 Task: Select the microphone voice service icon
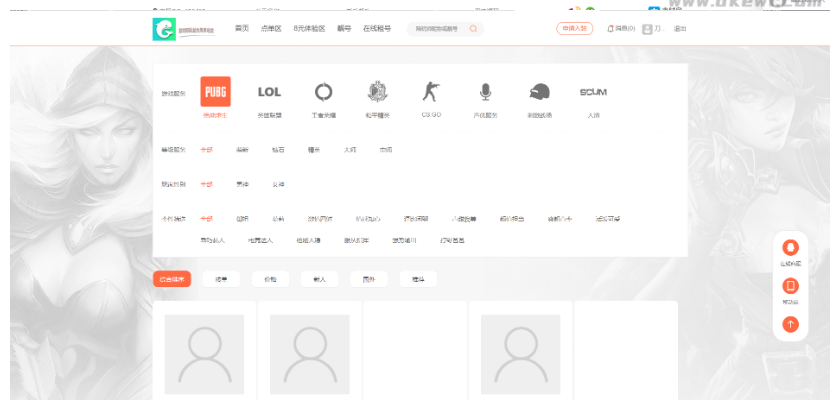click(485, 92)
